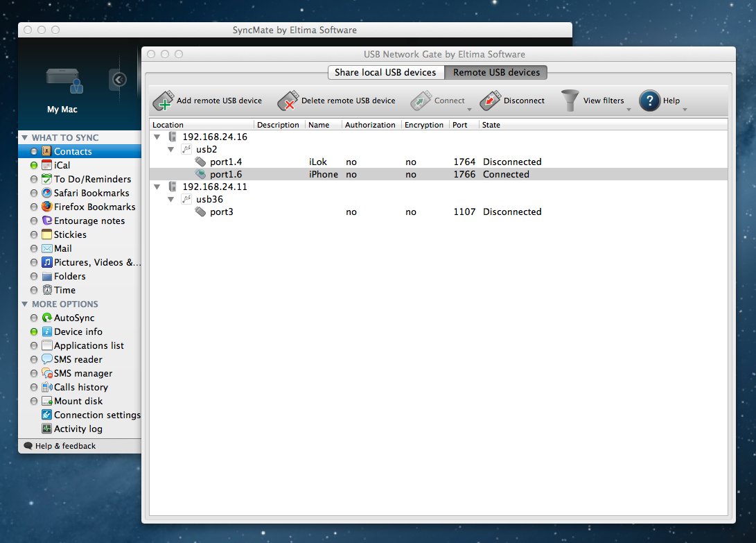Toggle the Mail sync indicator
The height and width of the screenshot is (543, 756).
pyautogui.click(x=34, y=248)
